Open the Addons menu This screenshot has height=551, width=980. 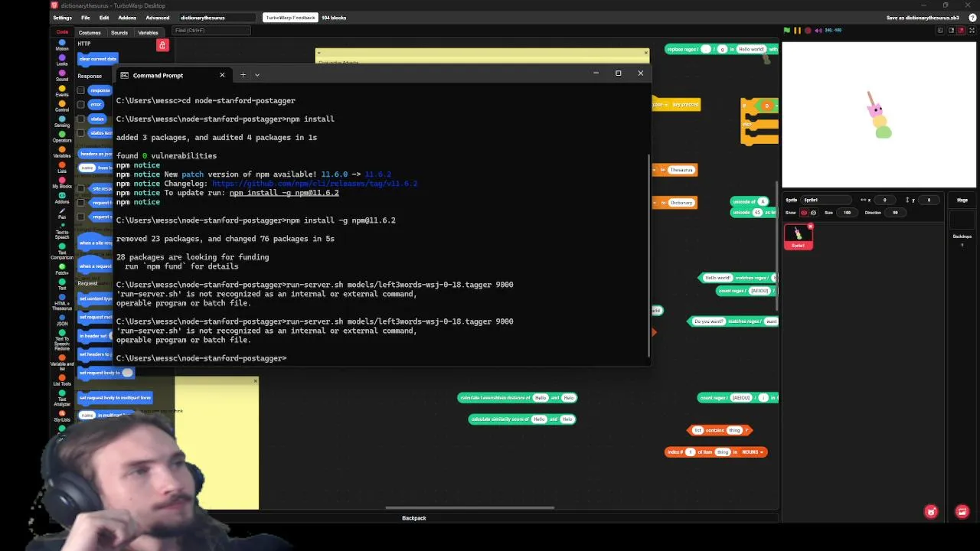(x=127, y=18)
